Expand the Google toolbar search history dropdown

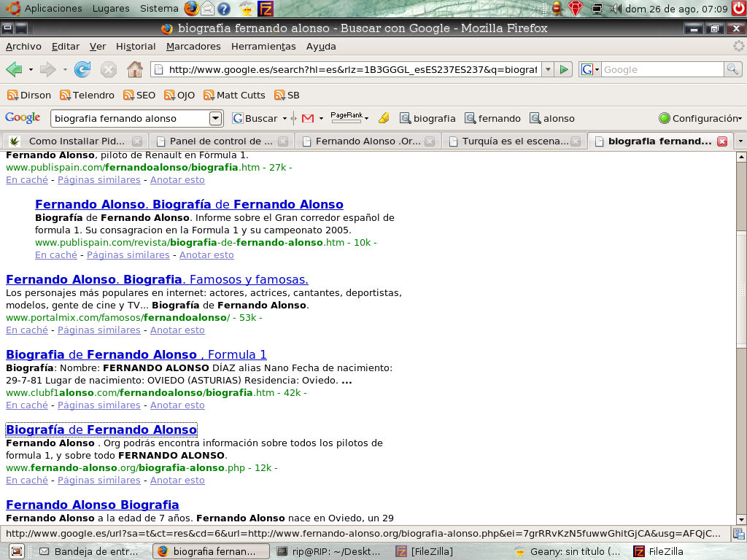pyautogui.click(x=216, y=118)
